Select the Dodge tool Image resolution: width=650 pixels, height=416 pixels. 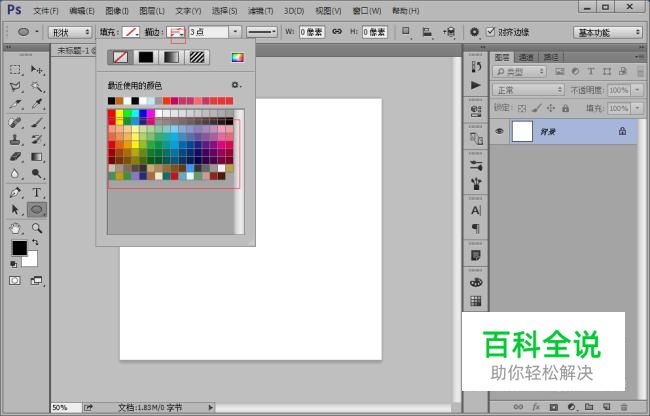click(37, 174)
